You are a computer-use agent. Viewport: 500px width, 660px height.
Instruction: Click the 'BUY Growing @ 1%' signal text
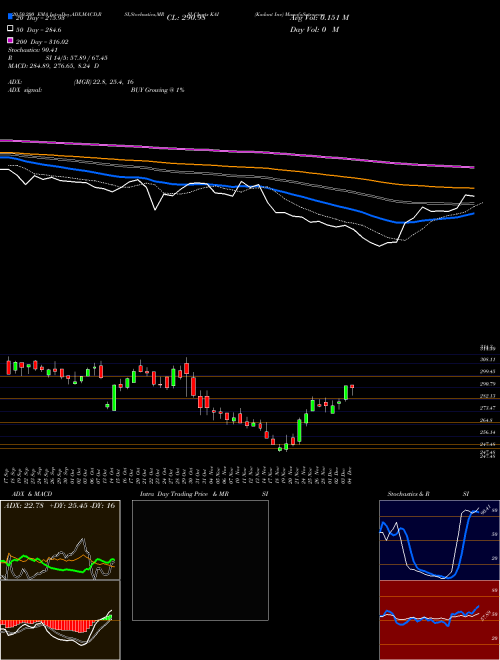coord(157,90)
